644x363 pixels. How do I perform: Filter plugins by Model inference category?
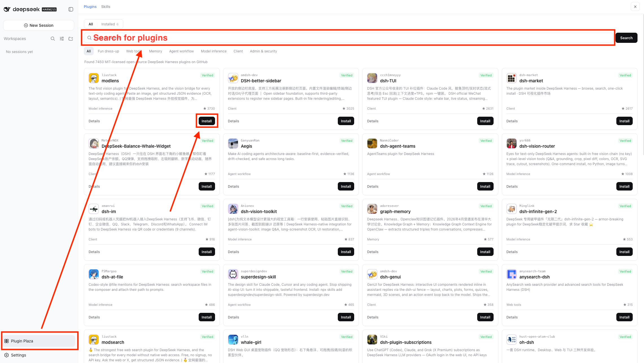(x=214, y=51)
